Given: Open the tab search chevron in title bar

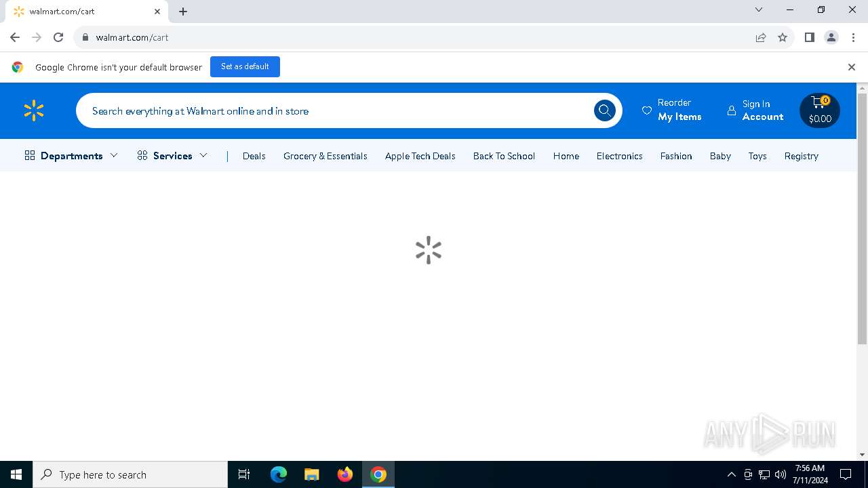Looking at the screenshot, I should tap(759, 9).
